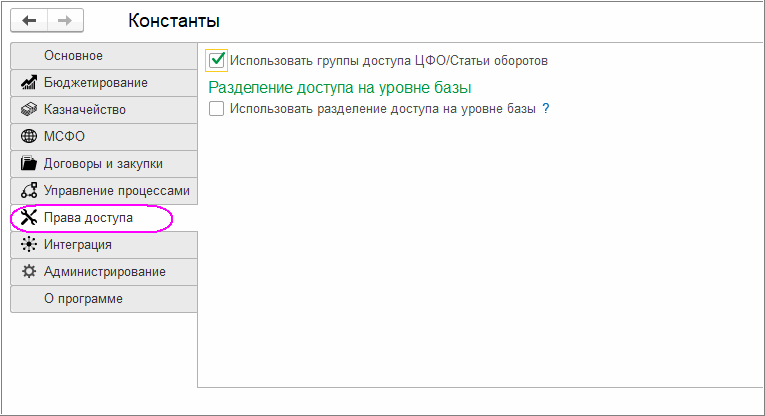Click the Бюджетирование chart icon
The image size is (765, 416).
pos(28,83)
